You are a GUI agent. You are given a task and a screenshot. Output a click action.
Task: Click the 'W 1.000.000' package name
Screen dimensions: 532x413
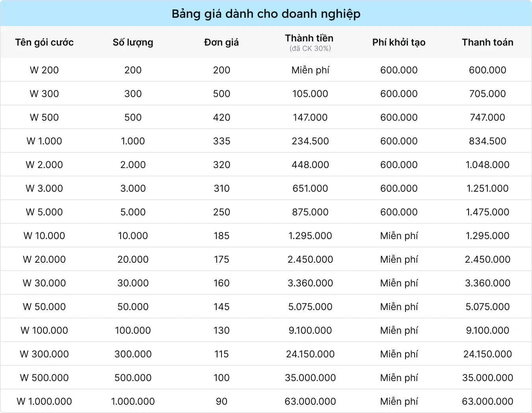point(44,402)
